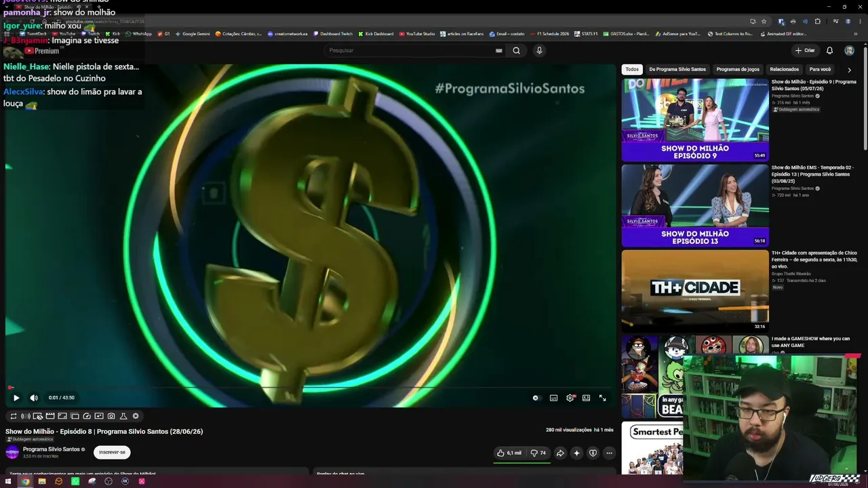Click the YouTube Premium logo
The width and height of the screenshot is (868, 488).
click(42, 51)
